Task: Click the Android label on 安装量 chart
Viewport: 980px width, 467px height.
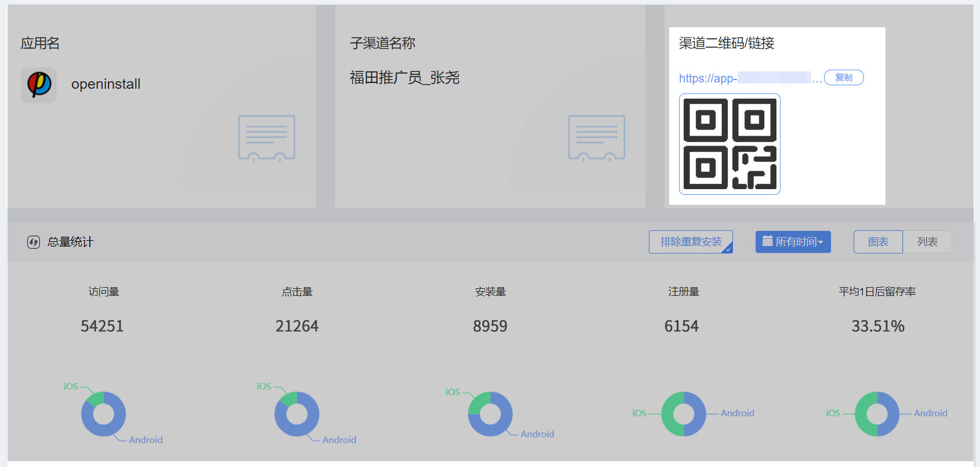Action: point(538,434)
